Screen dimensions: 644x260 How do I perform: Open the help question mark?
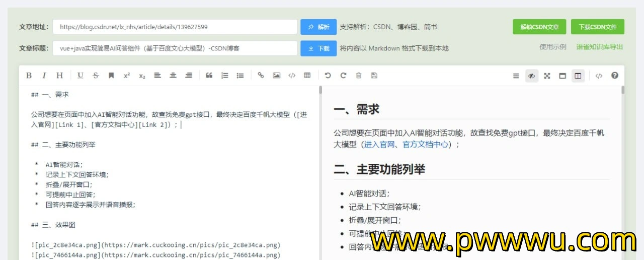(614, 76)
